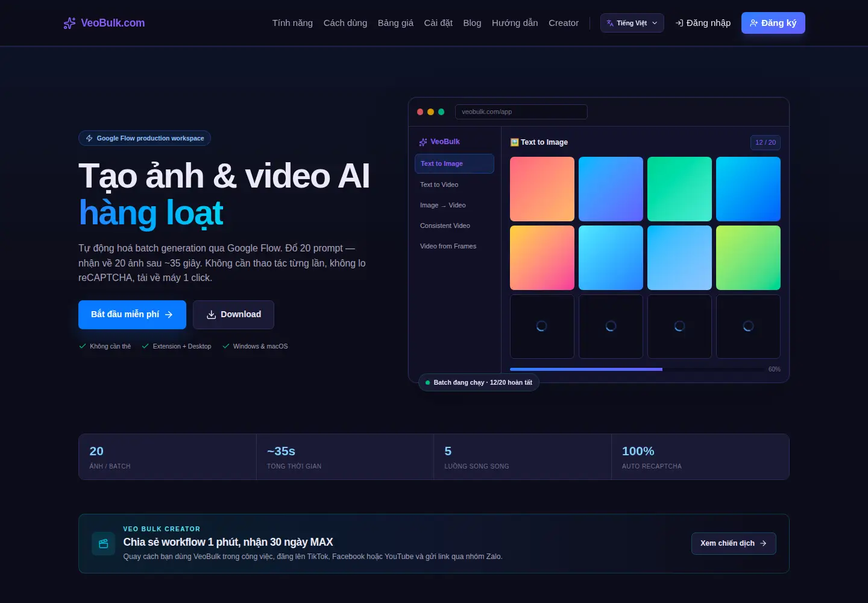Click the green window dot in app preview
The height and width of the screenshot is (603, 868).
click(x=441, y=112)
